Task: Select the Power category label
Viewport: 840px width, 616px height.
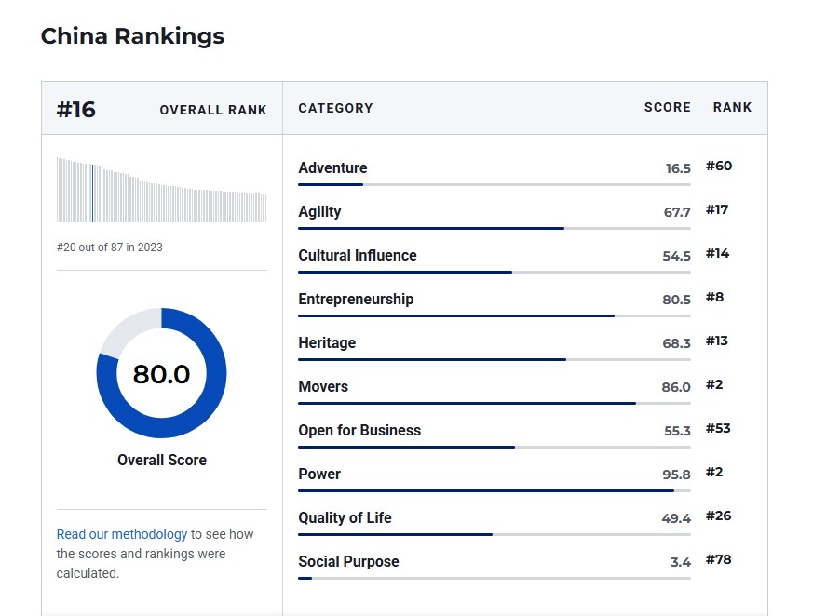Action: [x=319, y=475]
